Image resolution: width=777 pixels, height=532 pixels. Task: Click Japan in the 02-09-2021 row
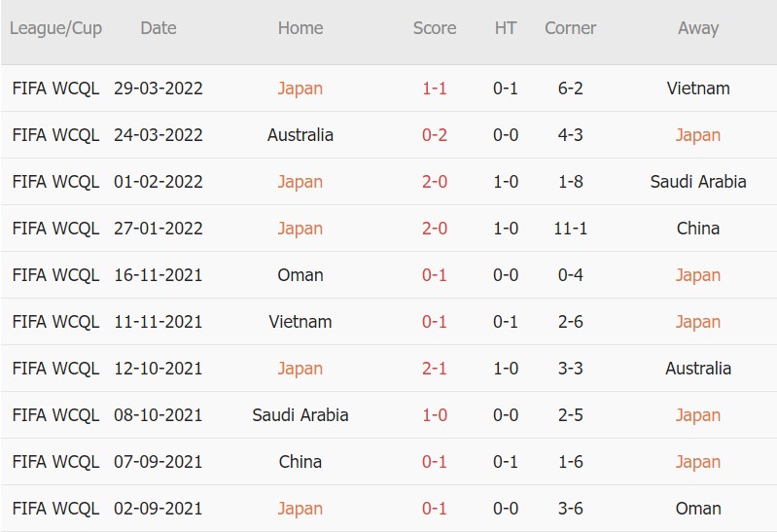[x=300, y=509]
